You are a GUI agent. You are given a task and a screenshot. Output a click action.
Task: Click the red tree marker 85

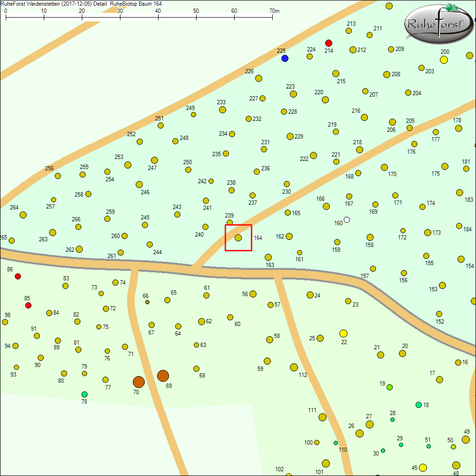click(28, 305)
